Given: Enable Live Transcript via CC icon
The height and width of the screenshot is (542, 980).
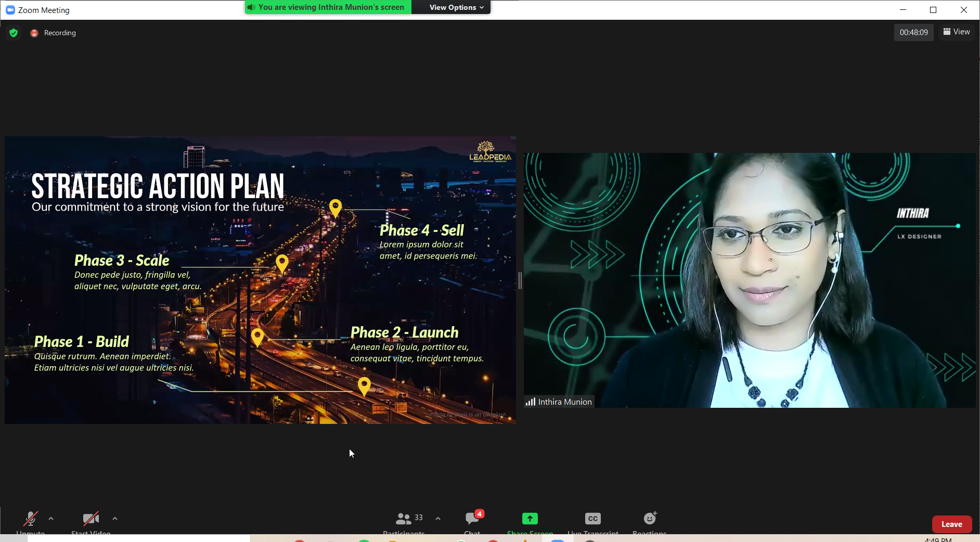Looking at the screenshot, I should (593, 519).
